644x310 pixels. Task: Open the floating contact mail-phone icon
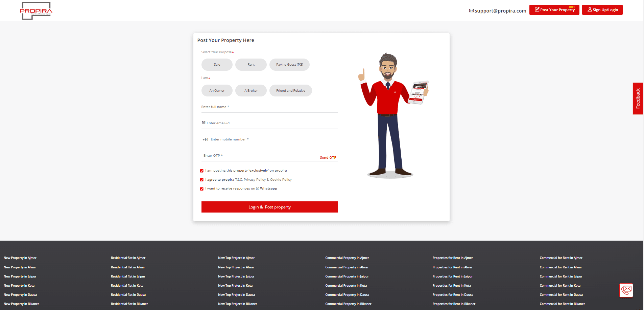pos(626,290)
